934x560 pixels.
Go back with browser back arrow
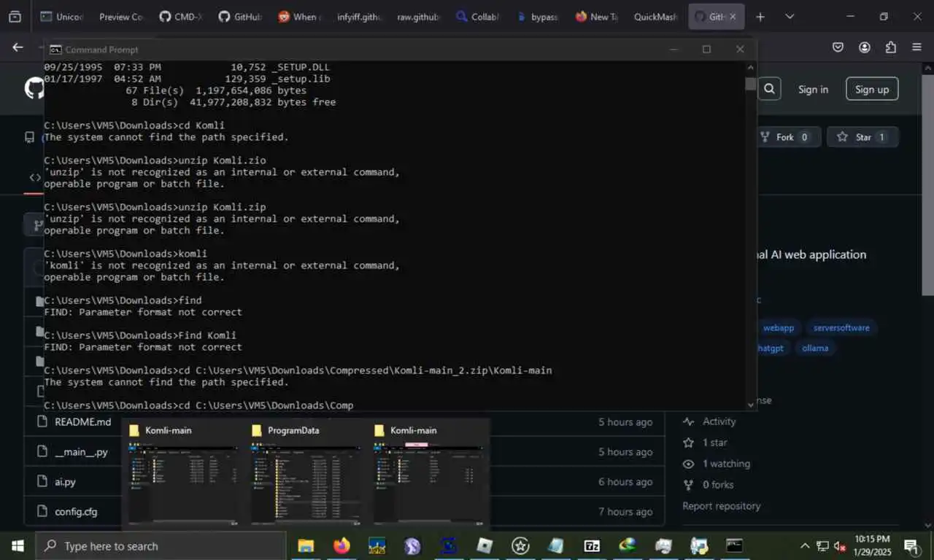pos(18,47)
